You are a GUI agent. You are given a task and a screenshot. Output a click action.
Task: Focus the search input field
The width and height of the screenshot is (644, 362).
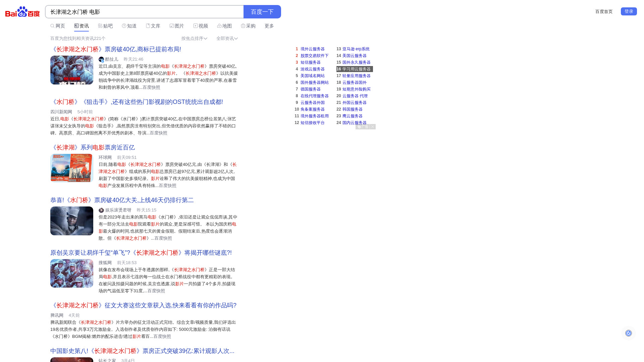(144, 12)
